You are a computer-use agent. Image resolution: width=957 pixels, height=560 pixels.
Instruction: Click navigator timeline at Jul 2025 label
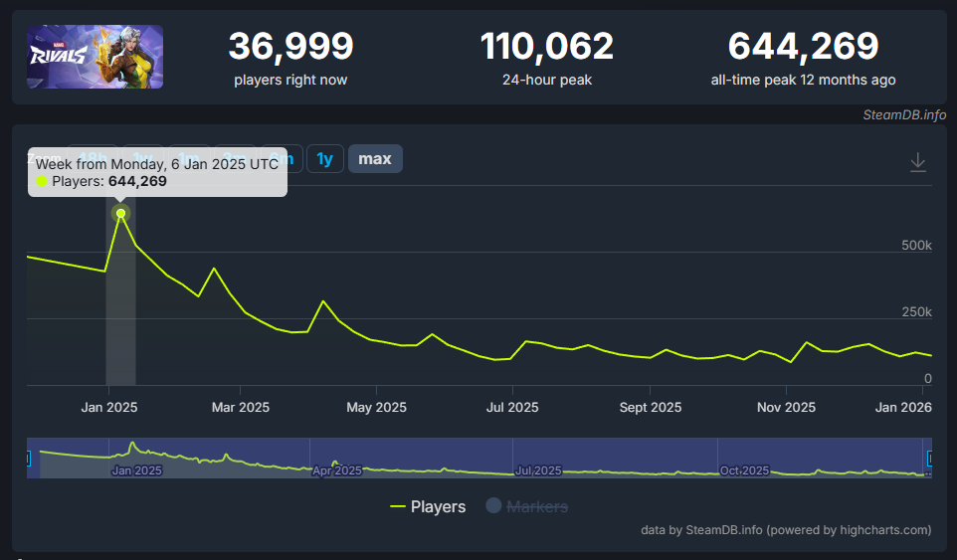coord(538,470)
